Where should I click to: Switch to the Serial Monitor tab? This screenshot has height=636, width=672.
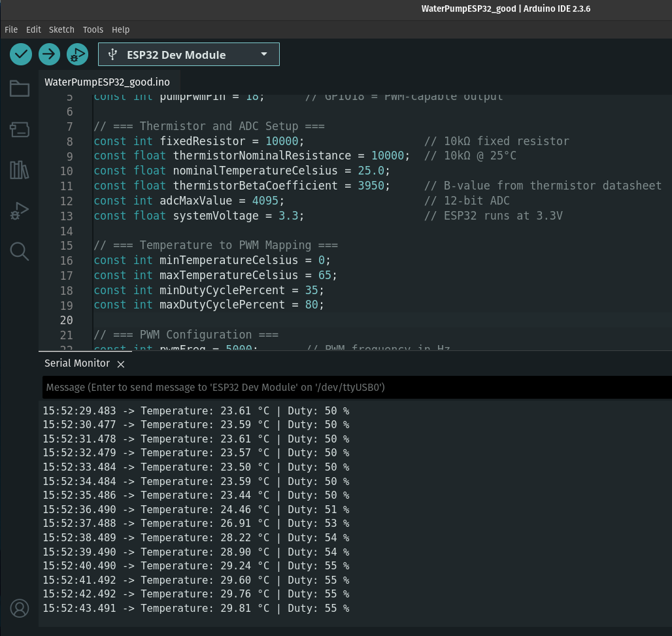(76, 363)
